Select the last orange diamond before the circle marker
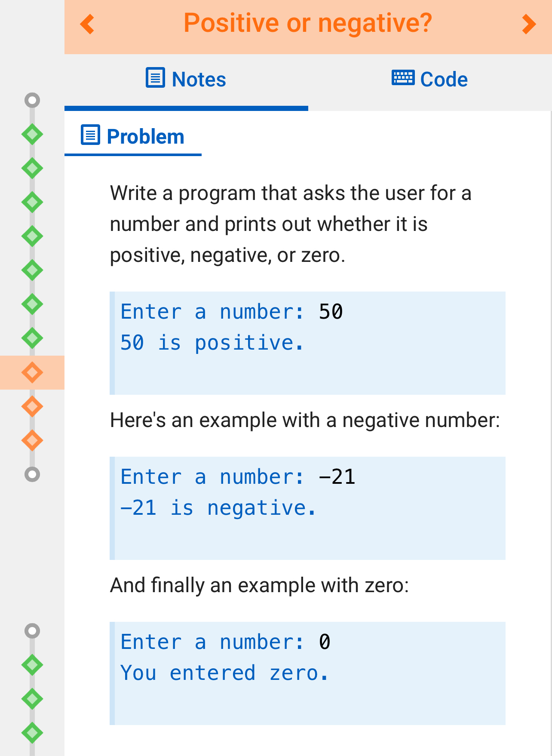The height and width of the screenshot is (756, 552). pyautogui.click(x=32, y=440)
